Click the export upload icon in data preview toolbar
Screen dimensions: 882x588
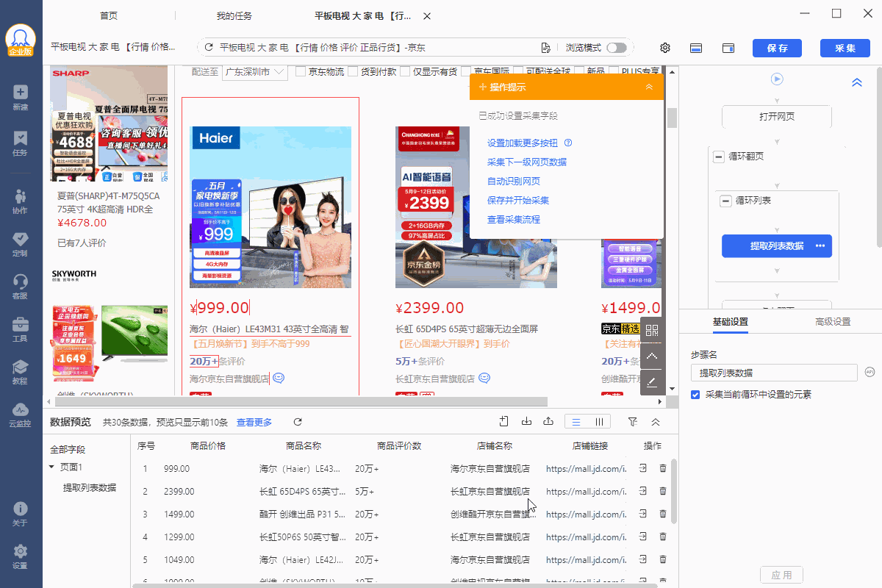tap(548, 421)
